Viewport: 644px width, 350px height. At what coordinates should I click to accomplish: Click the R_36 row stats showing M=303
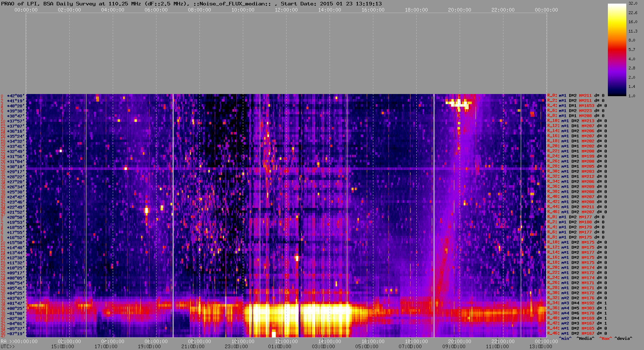577,308
